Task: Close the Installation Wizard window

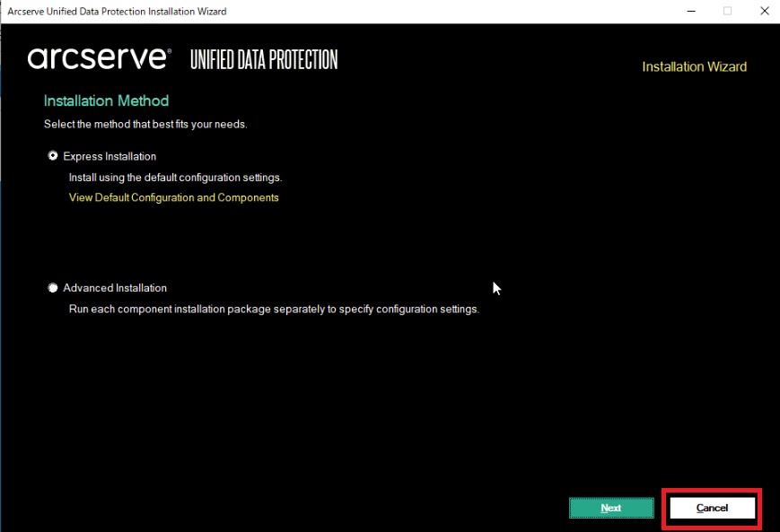Action: [765, 11]
